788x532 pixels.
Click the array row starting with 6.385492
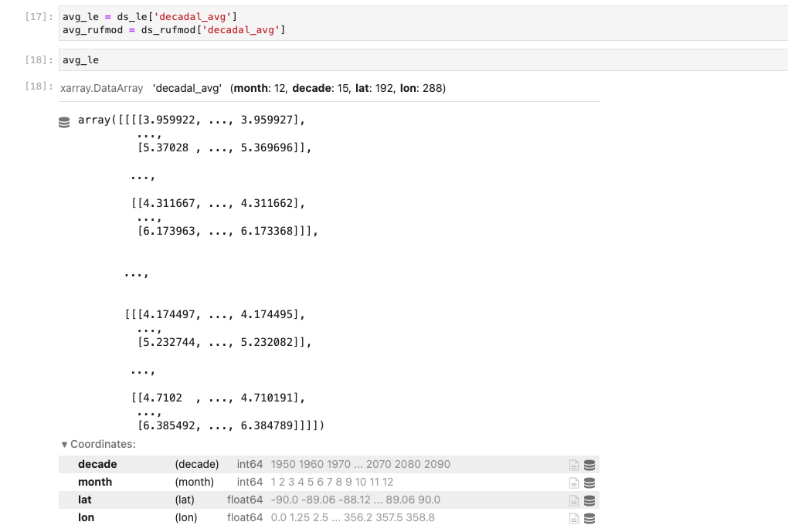click(x=231, y=425)
